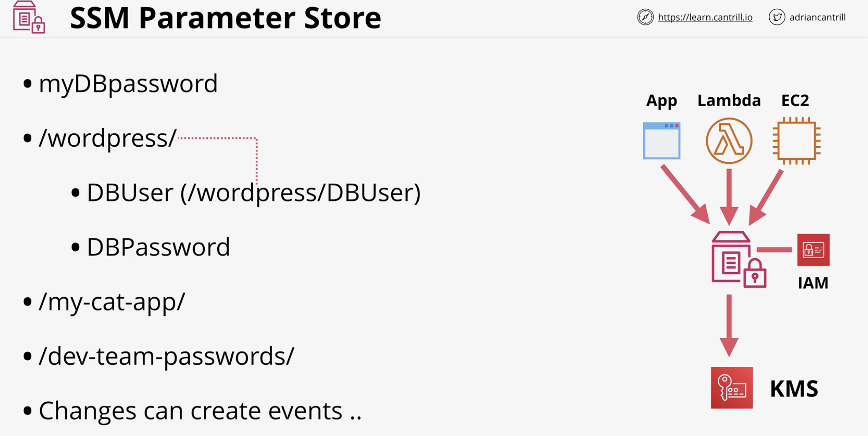Click the /wordpress/ path entry

(x=108, y=138)
